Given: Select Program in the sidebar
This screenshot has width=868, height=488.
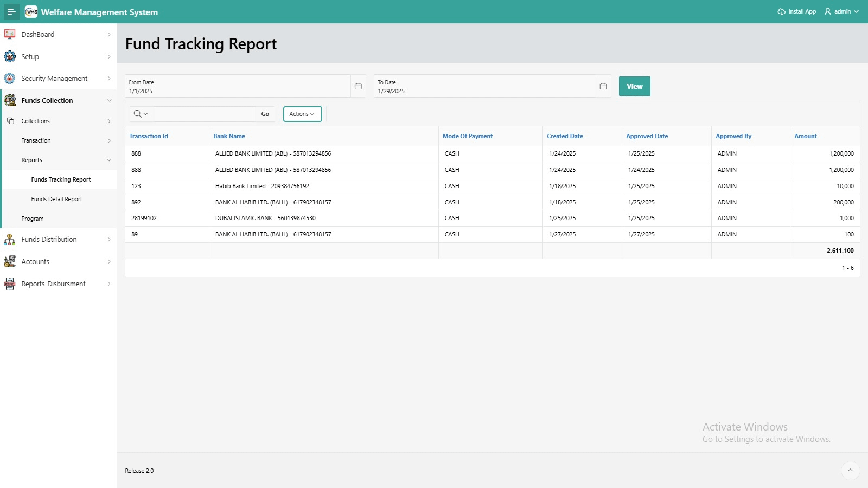Looking at the screenshot, I should coord(33,219).
